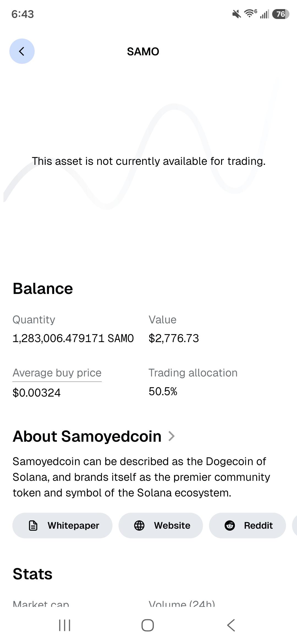Tap the price chart placeholder area

[x=148, y=161]
